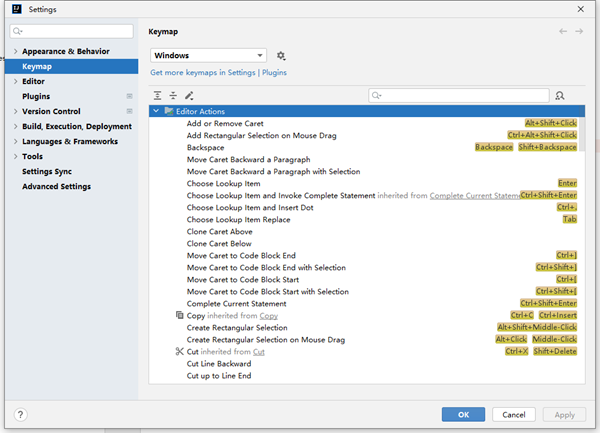Select 'Create Rectangular Selection on Mouse Drag'
The image size is (600, 433).
point(266,340)
